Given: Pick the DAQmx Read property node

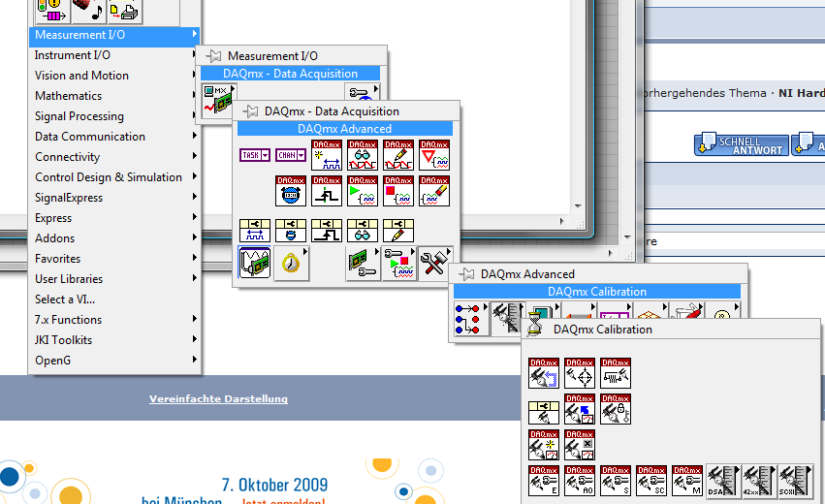Looking at the screenshot, I should pos(362,231).
